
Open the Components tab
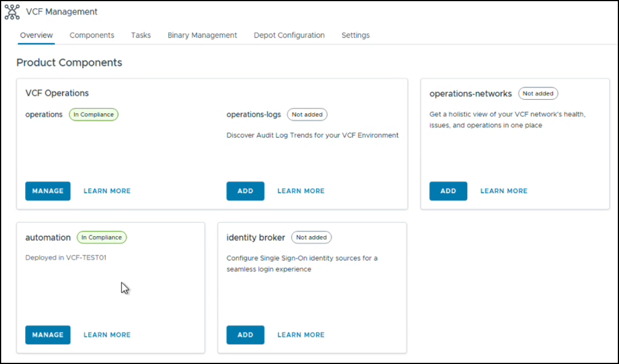(x=92, y=35)
